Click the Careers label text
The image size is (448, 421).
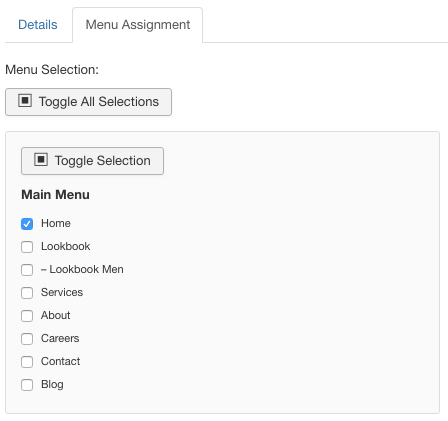[x=60, y=338]
